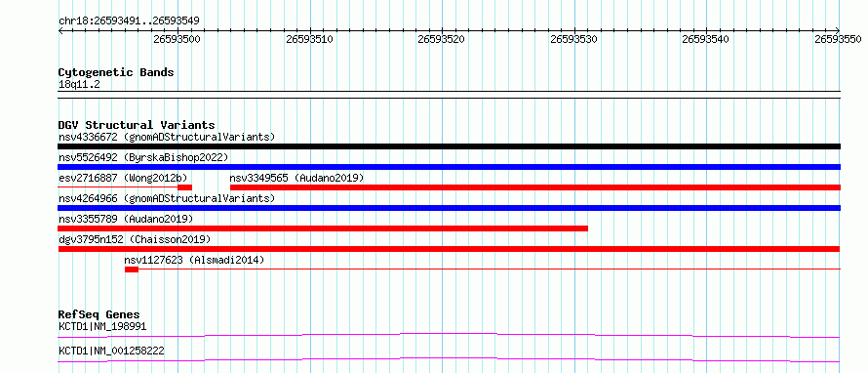Open the DGV Structural Variants track heading
This screenshot has height=373, width=868.
point(137,125)
